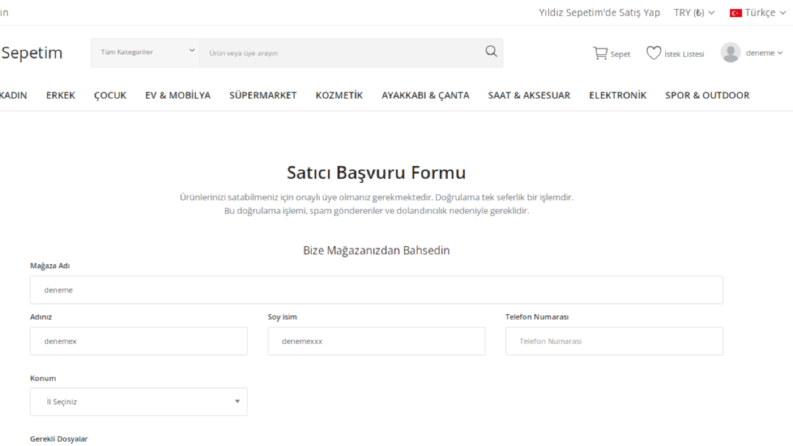Open the EV & MOBİLYA menu
The width and height of the screenshot is (793, 446).
click(x=178, y=95)
